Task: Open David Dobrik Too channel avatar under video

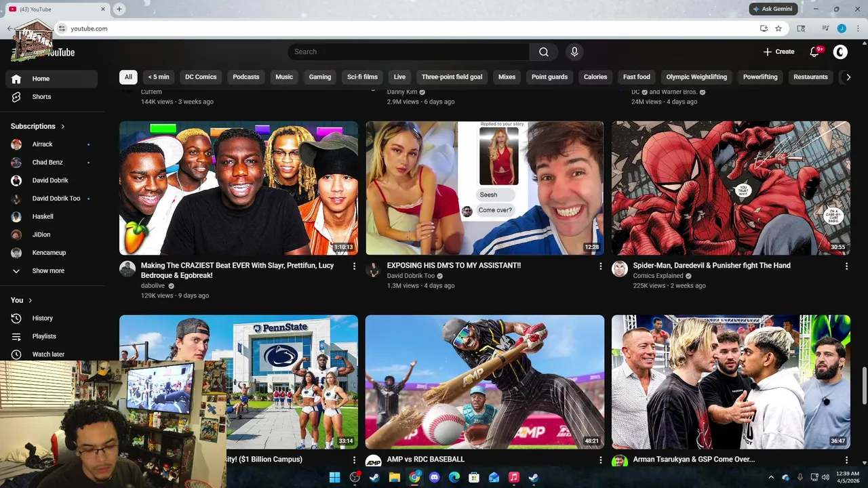Action: pyautogui.click(x=374, y=269)
